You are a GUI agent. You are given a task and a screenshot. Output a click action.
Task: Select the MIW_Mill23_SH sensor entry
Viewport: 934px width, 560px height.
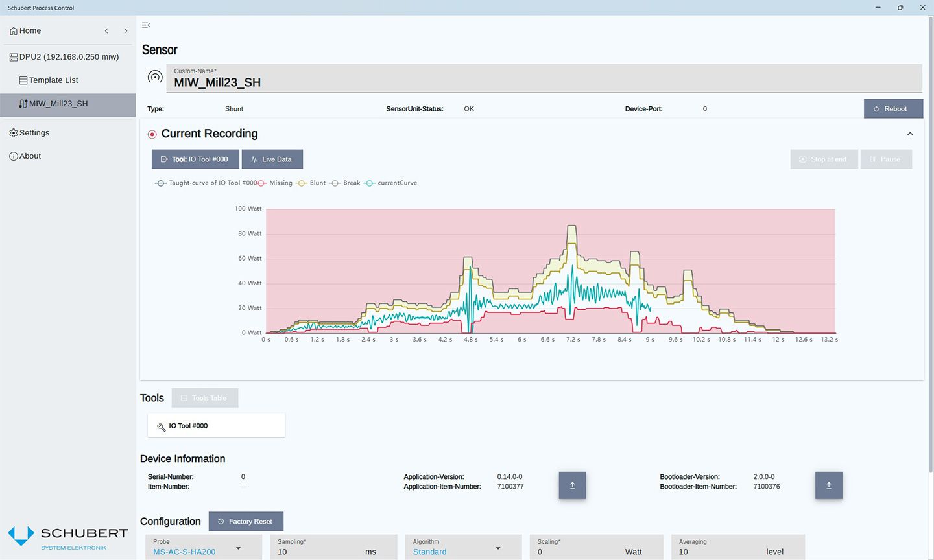(x=67, y=104)
